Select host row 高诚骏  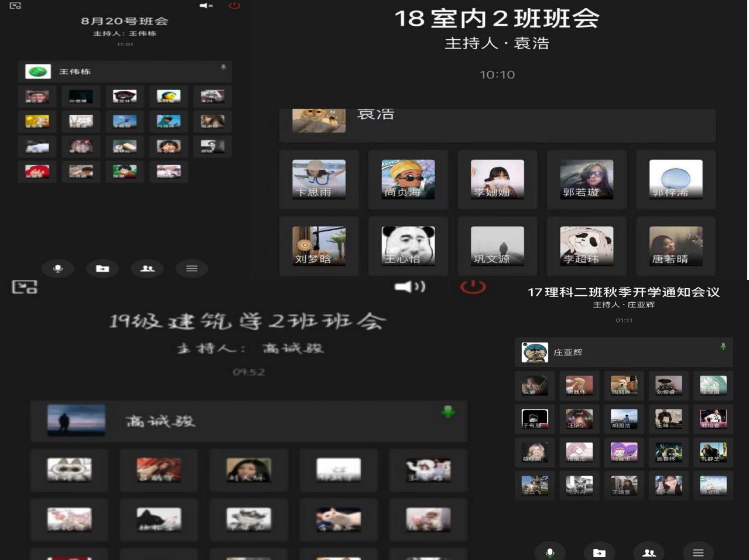[248, 421]
